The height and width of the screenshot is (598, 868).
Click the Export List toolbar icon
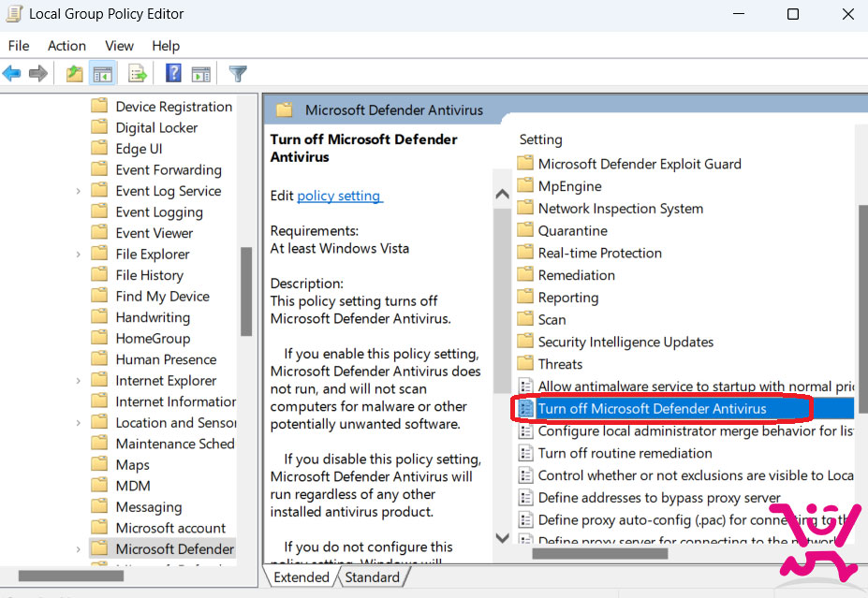138,73
